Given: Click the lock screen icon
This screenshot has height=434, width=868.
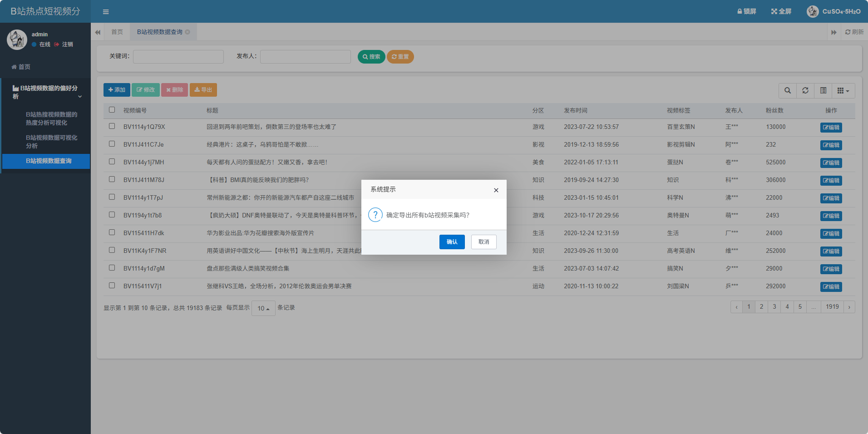Looking at the screenshot, I should click(x=746, y=11).
